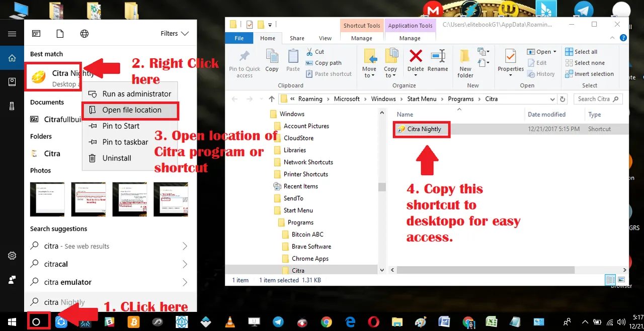Open the Windows Start button
This screenshot has height=331, width=644.
coord(11,322)
